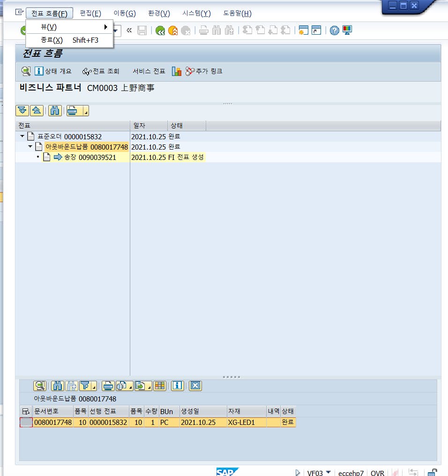Click the grid Find Next icon
The height and width of the screenshot is (476, 448).
click(x=72, y=386)
